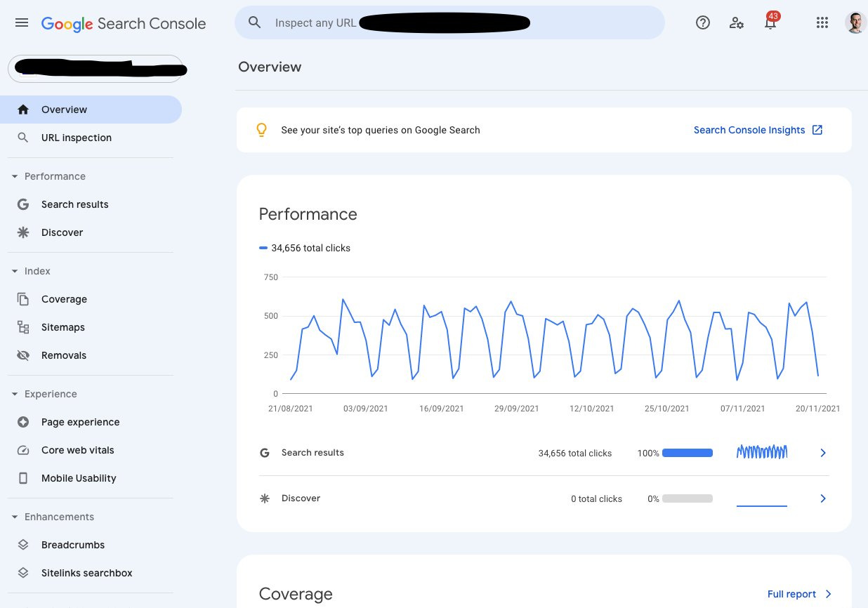The image size is (868, 608).
Task: Click the G icon in Search results performance row
Action: (265, 453)
